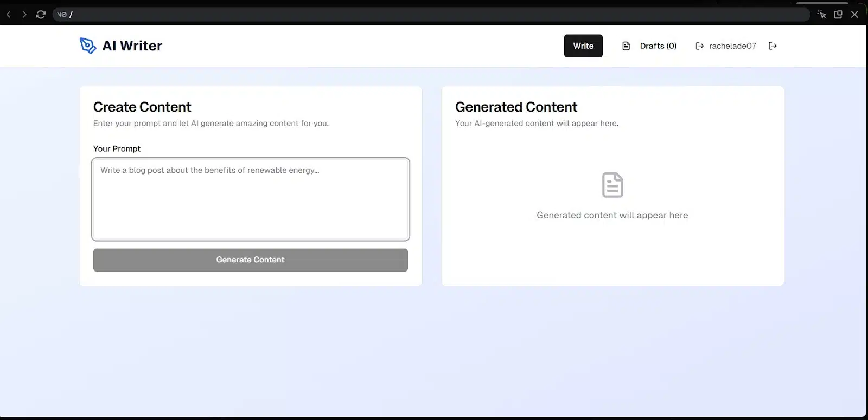Go back with browser back arrow

tap(9, 15)
